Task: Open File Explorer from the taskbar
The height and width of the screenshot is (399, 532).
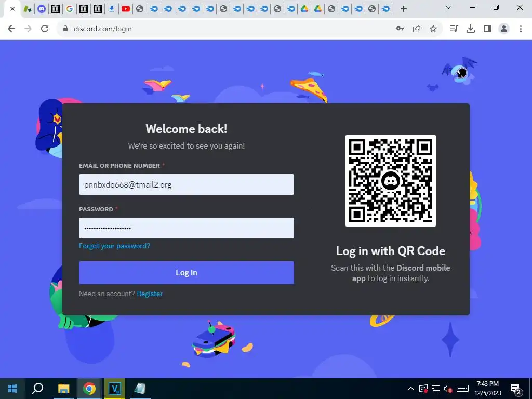Action: [63, 389]
